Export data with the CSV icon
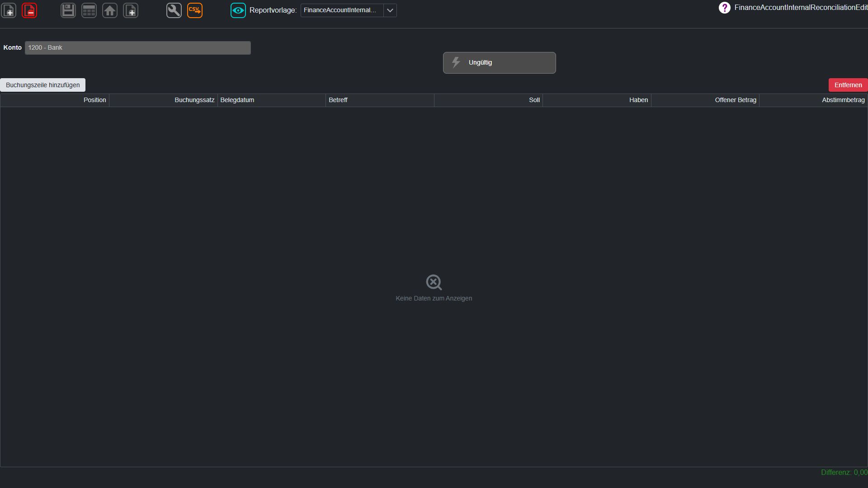868x488 pixels. coord(195,10)
